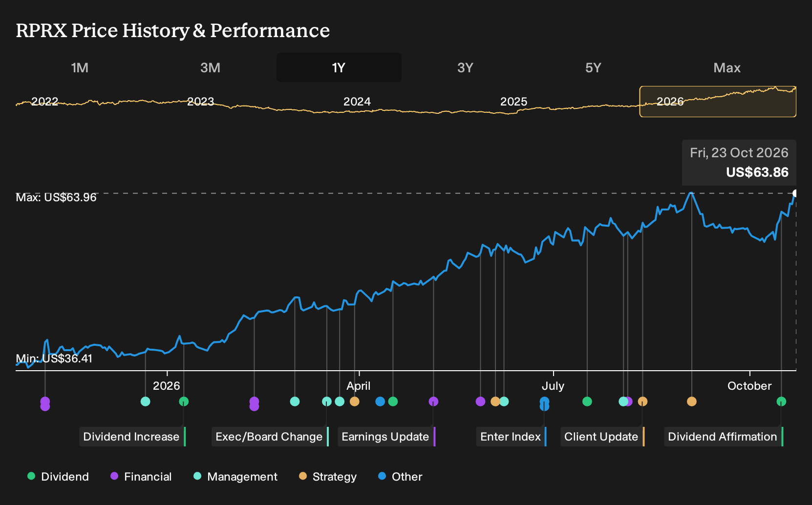Open the Dividend Increase event label
The image size is (812, 505).
pos(132,437)
